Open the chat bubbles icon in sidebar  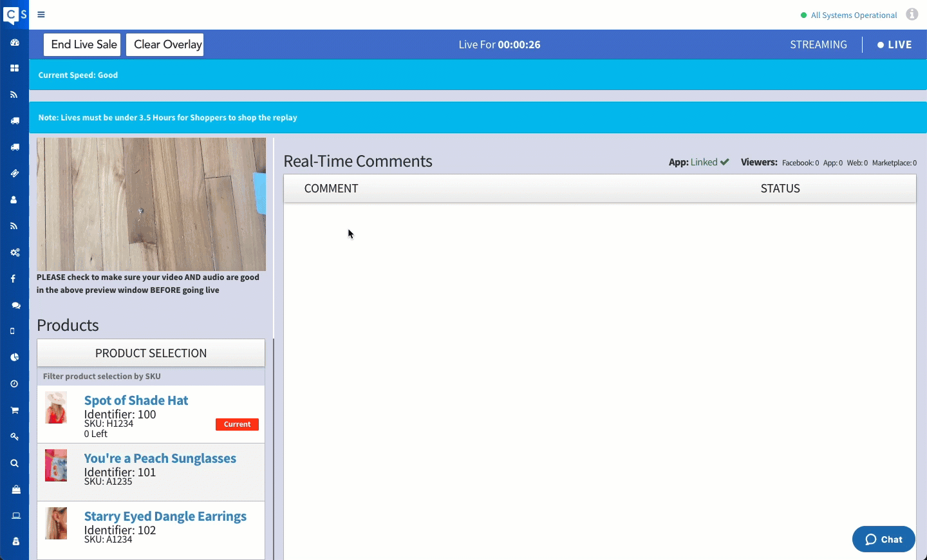(x=15, y=305)
